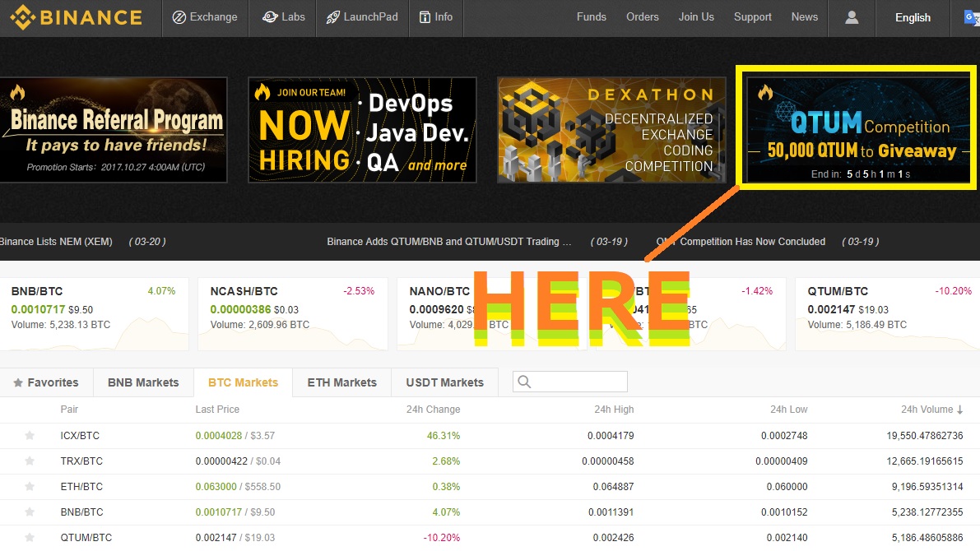Open the Info menu item

pyautogui.click(x=435, y=17)
